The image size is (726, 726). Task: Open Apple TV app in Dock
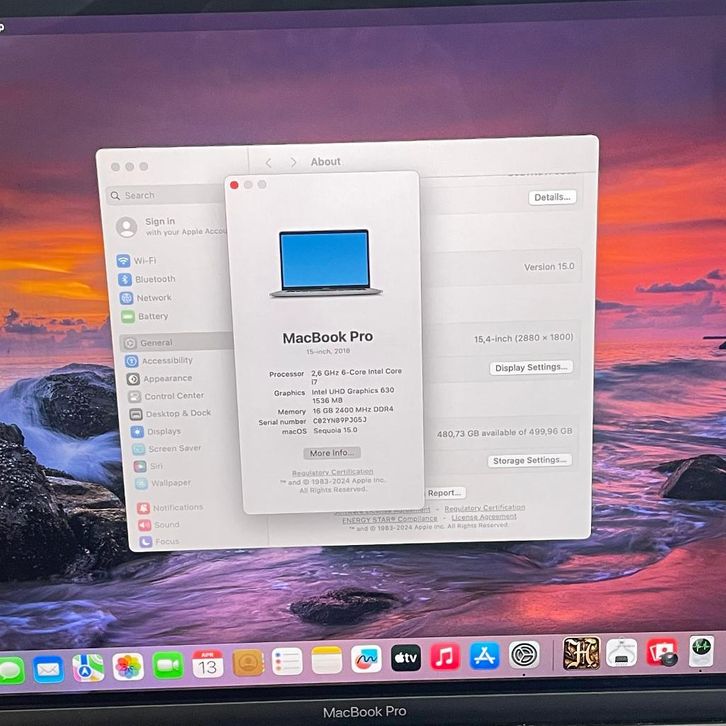pyautogui.click(x=405, y=658)
